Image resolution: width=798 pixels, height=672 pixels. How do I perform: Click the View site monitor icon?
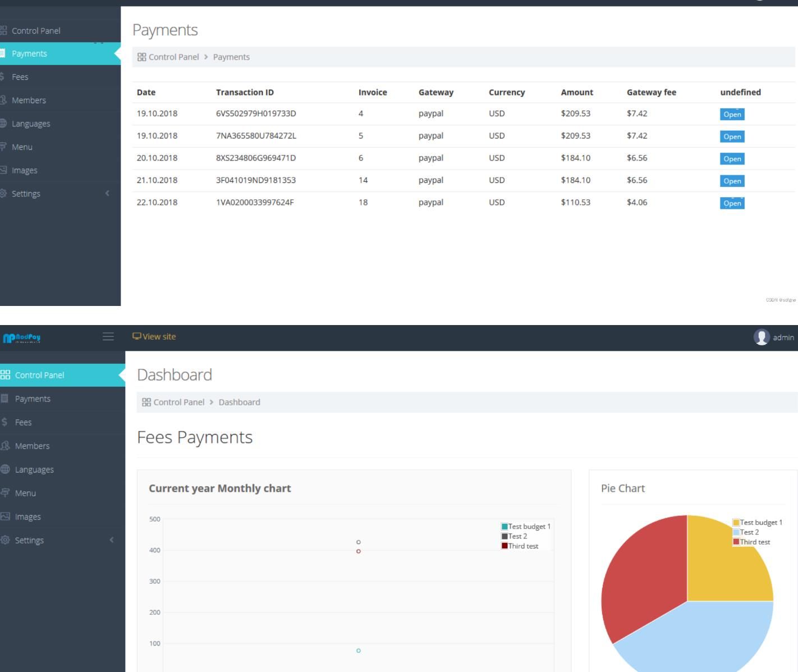[136, 336]
